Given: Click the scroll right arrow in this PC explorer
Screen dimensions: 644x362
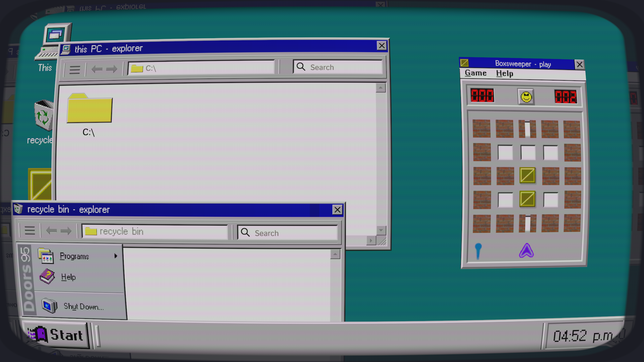Looking at the screenshot, I should pos(371,241).
